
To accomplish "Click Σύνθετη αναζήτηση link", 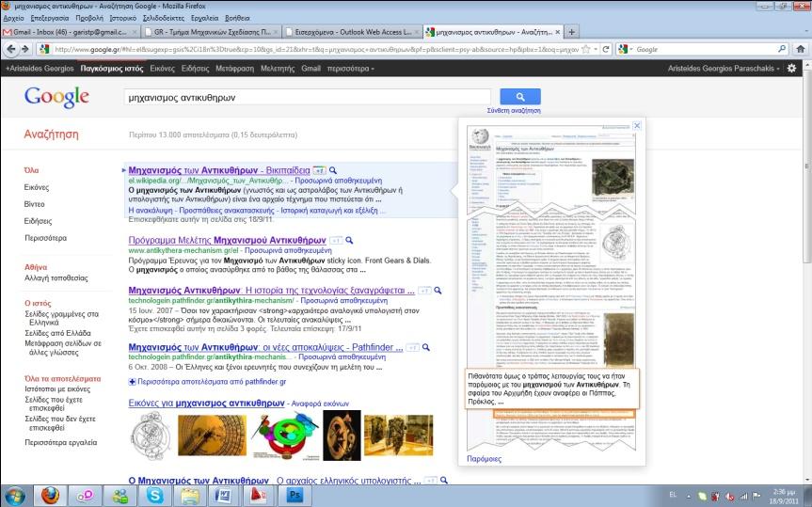I will [x=514, y=110].
